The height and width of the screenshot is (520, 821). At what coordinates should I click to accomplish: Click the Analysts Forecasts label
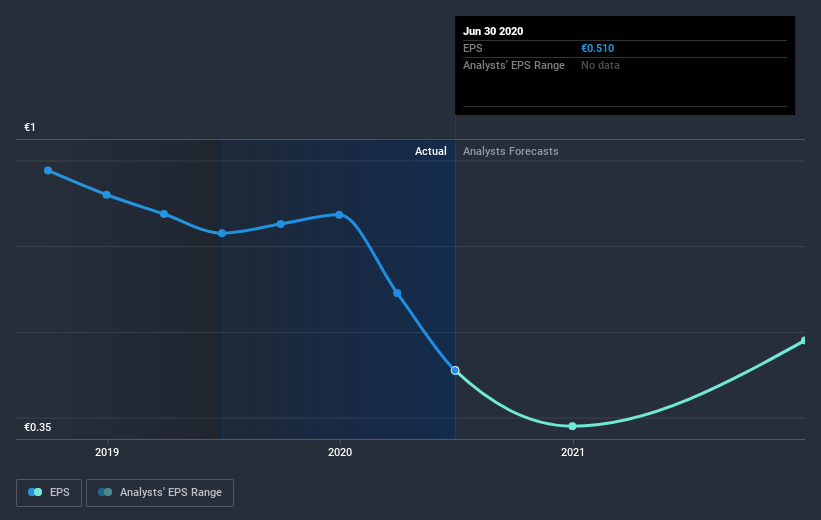point(511,151)
